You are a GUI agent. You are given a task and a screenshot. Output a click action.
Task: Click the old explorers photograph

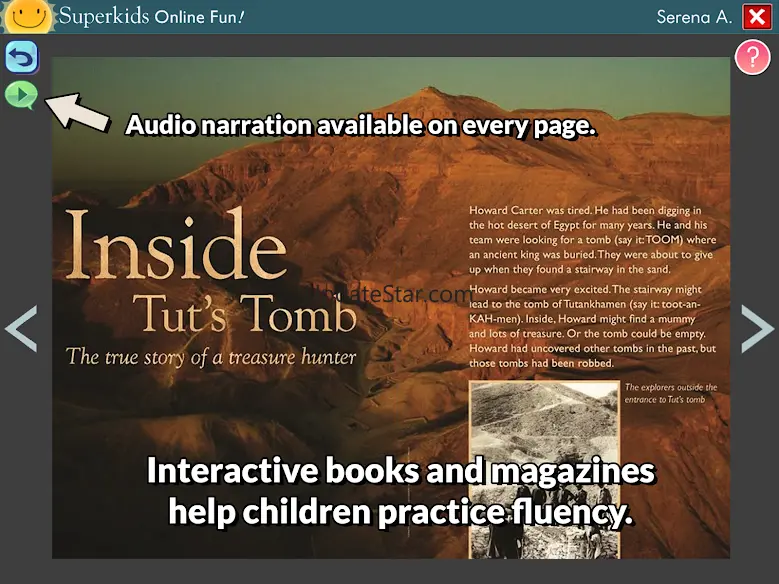click(x=544, y=469)
